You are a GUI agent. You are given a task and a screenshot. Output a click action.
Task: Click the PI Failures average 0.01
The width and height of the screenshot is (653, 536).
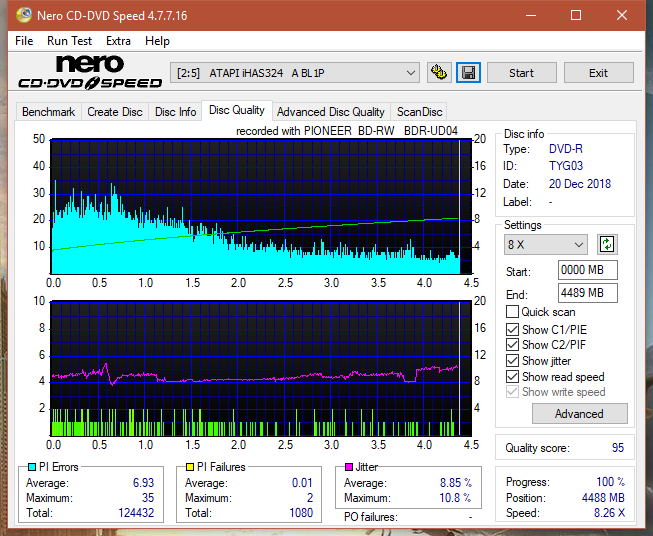click(x=302, y=483)
